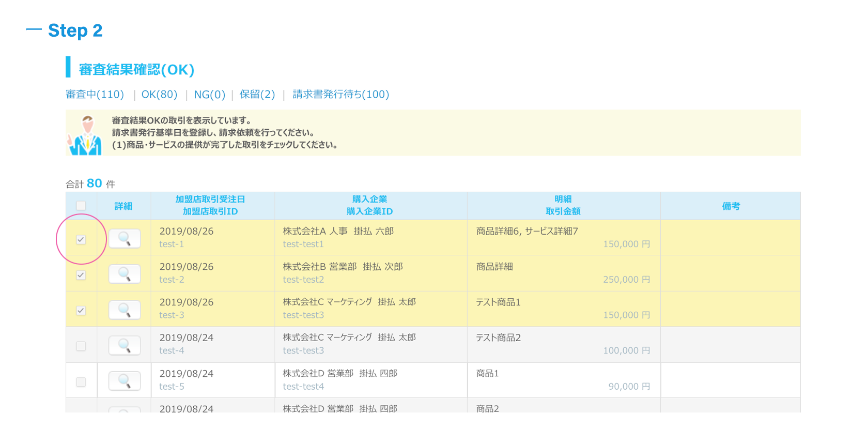Open transaction ID test-1
868x428 pixels.
click(x=172, y=244)
